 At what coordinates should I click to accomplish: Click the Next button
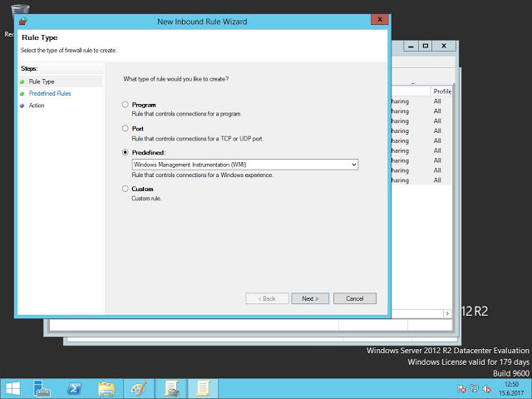tap(310, 298)
